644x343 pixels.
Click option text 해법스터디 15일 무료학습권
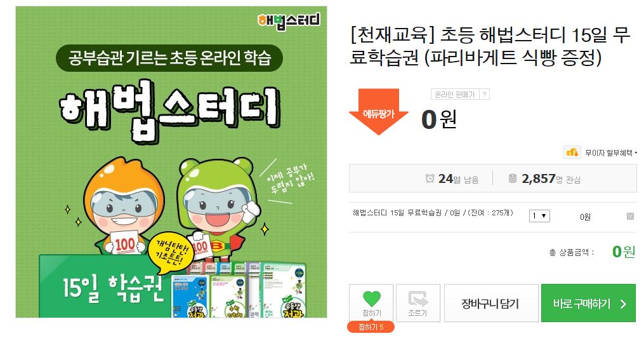(x=397, y=213)
